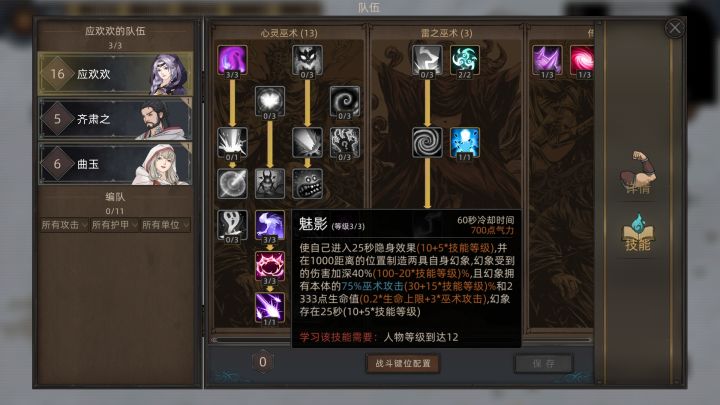720x405 pixels.
Task: Select party member 曲玉
Action: (115, 164)
